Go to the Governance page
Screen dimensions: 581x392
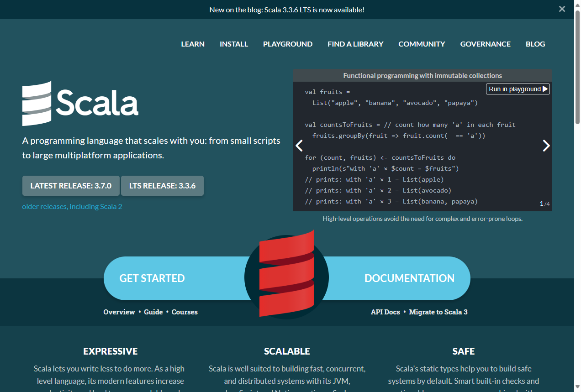point(485,44)
